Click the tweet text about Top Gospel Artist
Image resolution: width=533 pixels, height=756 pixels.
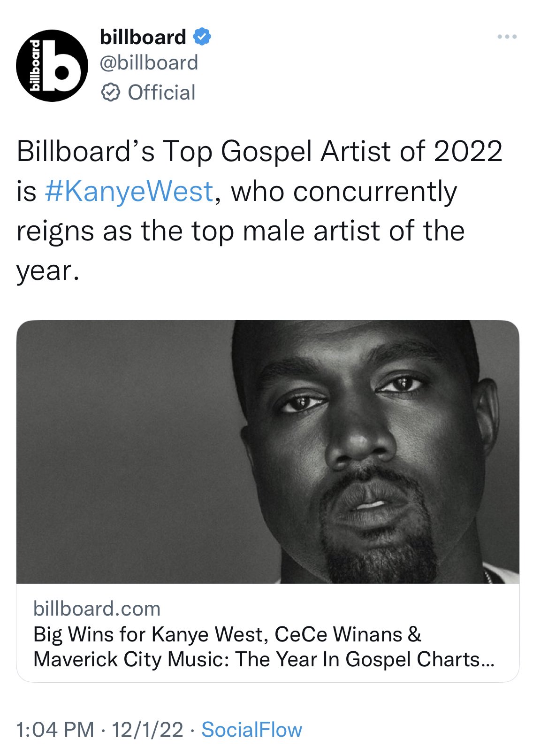click(259, 211)
